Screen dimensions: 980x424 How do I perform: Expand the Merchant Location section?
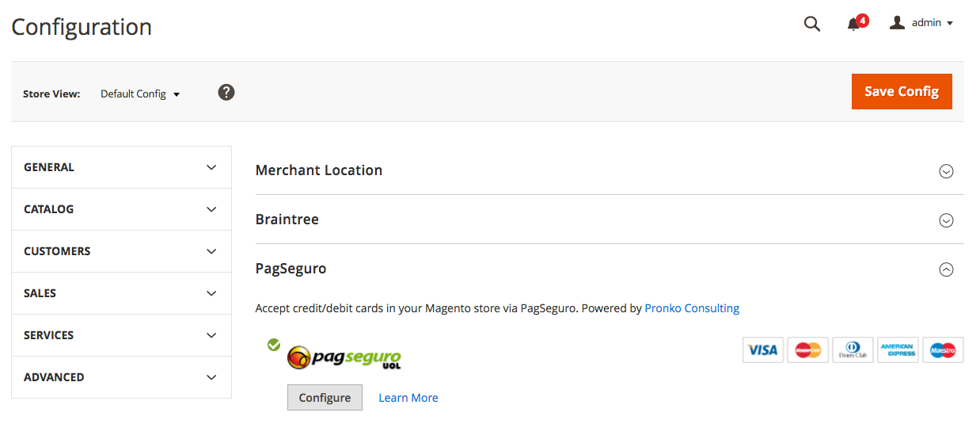pos(610,170)
